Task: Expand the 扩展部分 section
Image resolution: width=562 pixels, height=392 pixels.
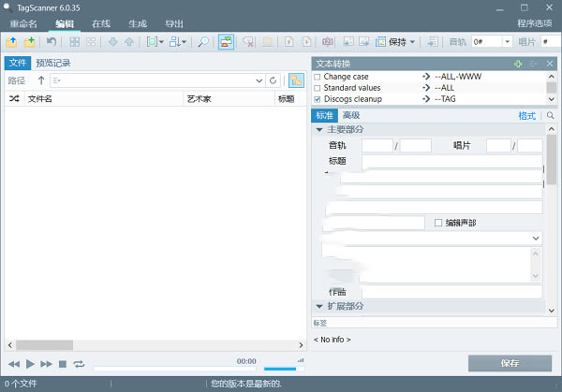Action: coord(318,306)
